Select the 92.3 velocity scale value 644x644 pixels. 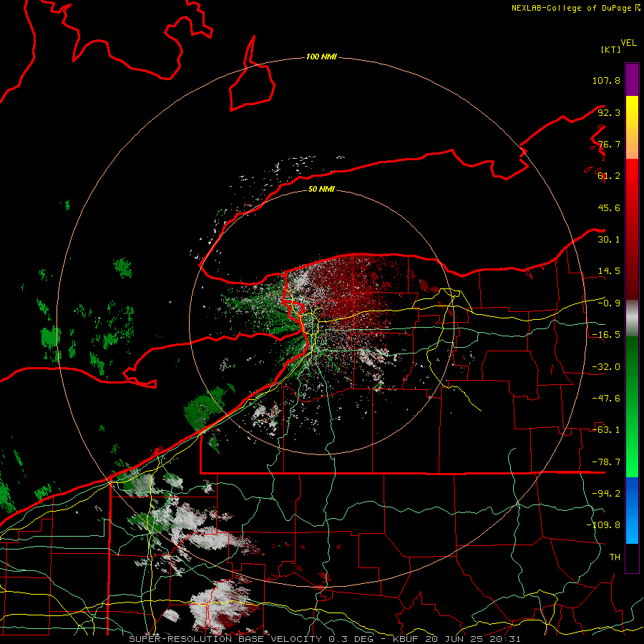point(609,112)
